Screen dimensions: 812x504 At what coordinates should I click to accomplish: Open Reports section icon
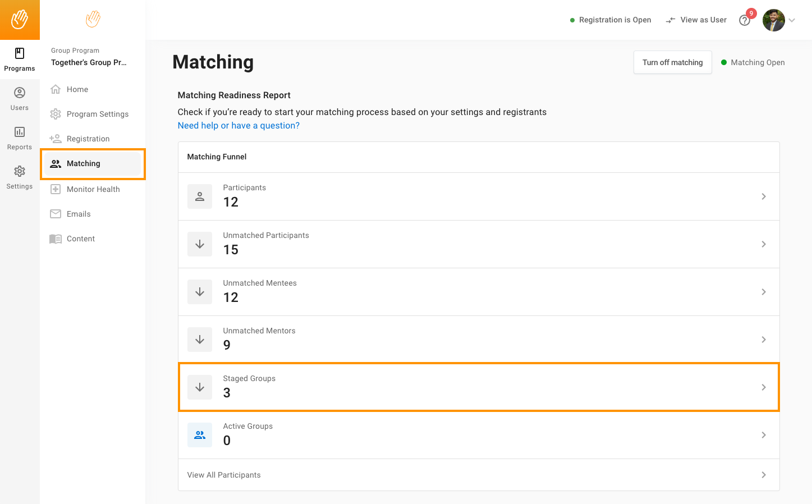tap(20, 132)
